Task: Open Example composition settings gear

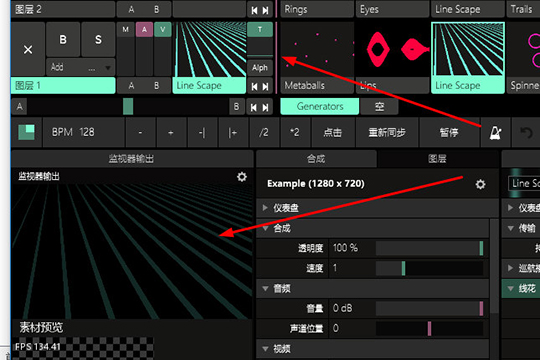Action: (x=480, y=184)
